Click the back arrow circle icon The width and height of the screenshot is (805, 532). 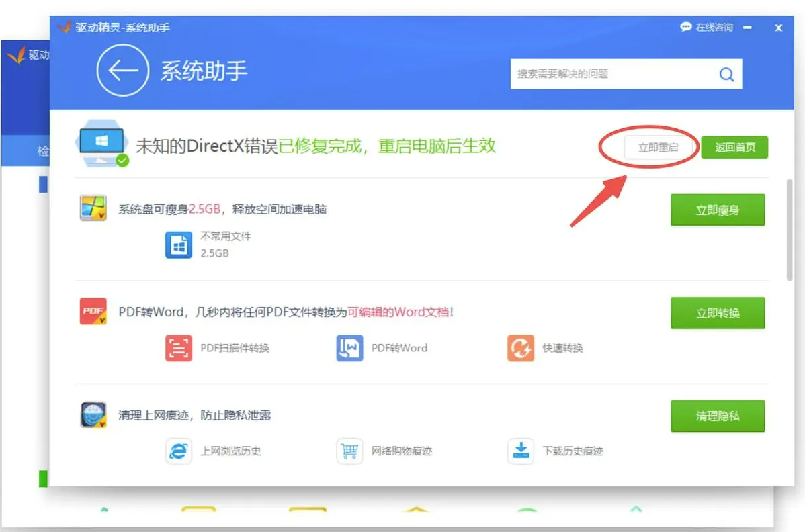point(122,71)
